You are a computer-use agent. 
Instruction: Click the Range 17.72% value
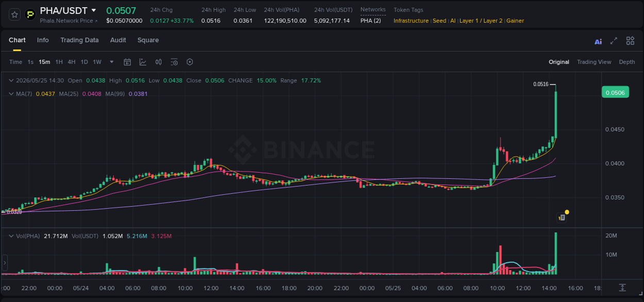pyautogui.click(x=311, y=80)
